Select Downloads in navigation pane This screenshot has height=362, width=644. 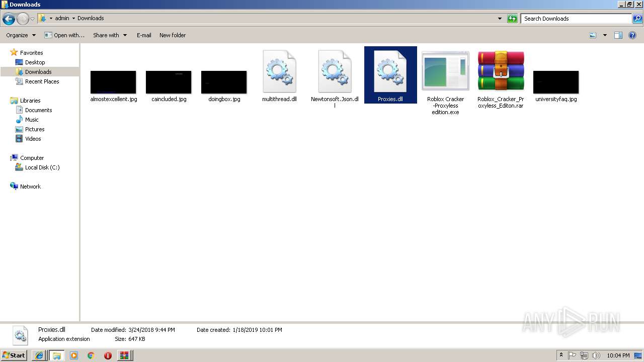pos(38,72)
